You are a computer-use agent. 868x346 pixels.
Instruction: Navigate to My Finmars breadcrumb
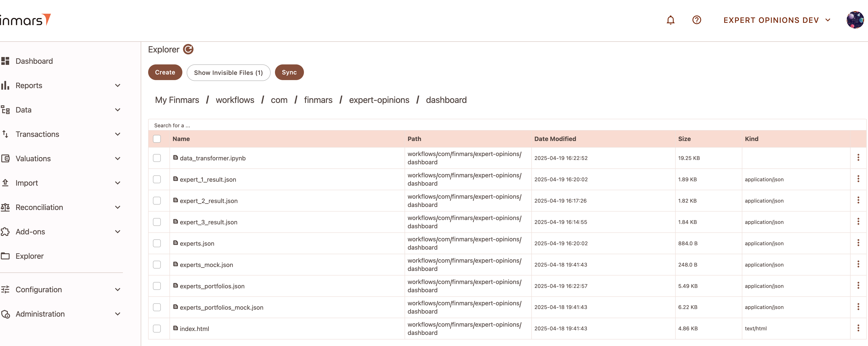pyautogui.click(x=177, y=100)
